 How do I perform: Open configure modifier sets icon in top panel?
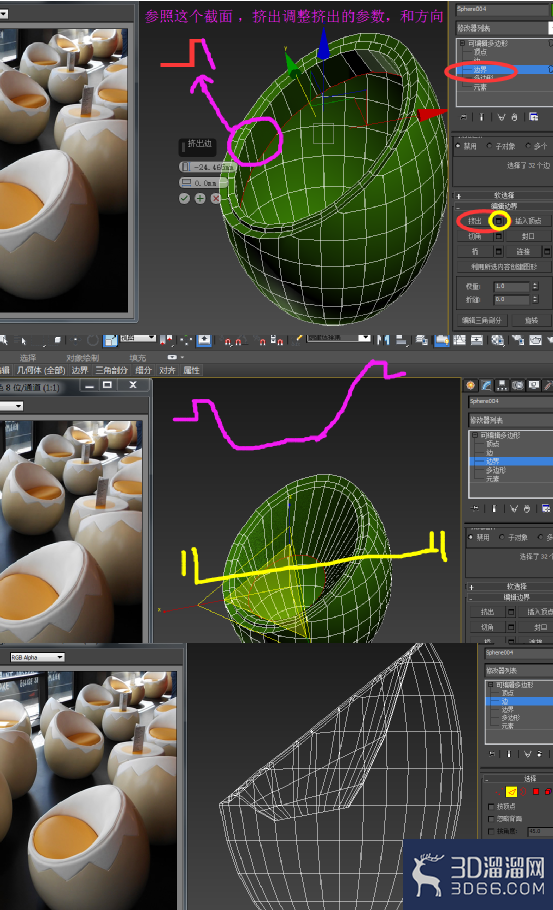[533, 117]
